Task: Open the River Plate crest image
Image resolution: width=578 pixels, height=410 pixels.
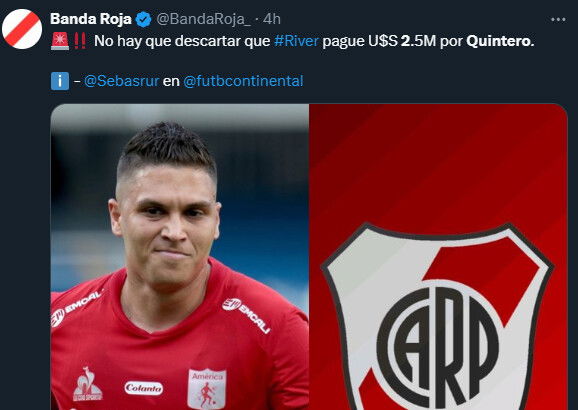Action: 438,257
